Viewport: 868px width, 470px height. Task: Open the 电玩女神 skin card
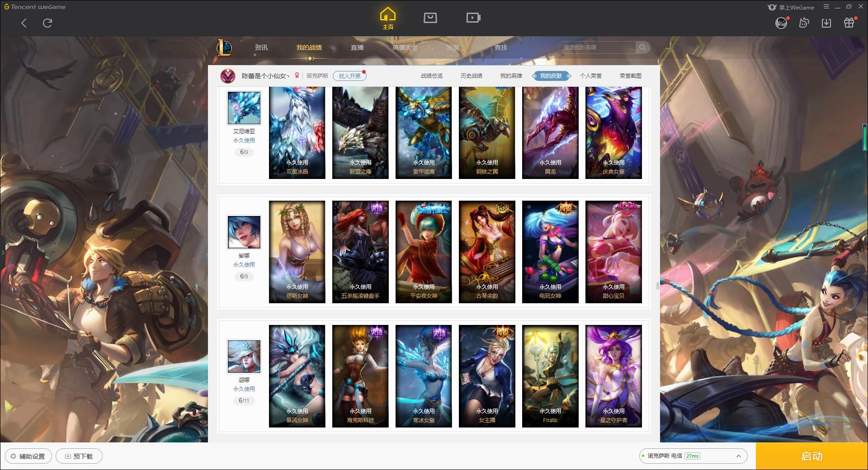(x=550, y=252)
